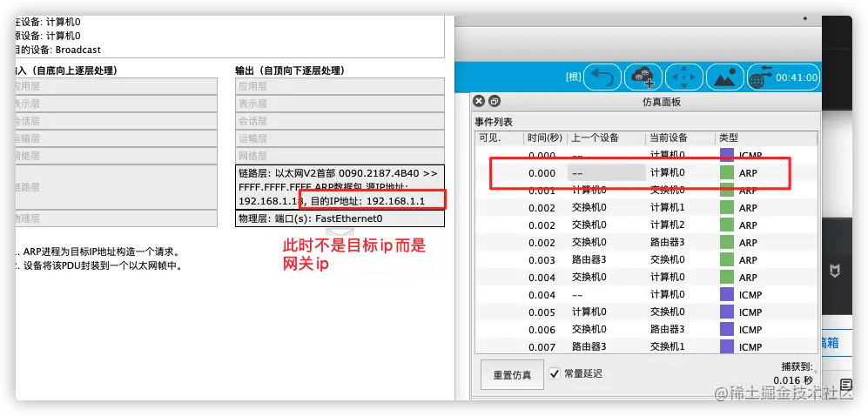Select the highlighted 0.000 ARP event at 计算机0

646,172
